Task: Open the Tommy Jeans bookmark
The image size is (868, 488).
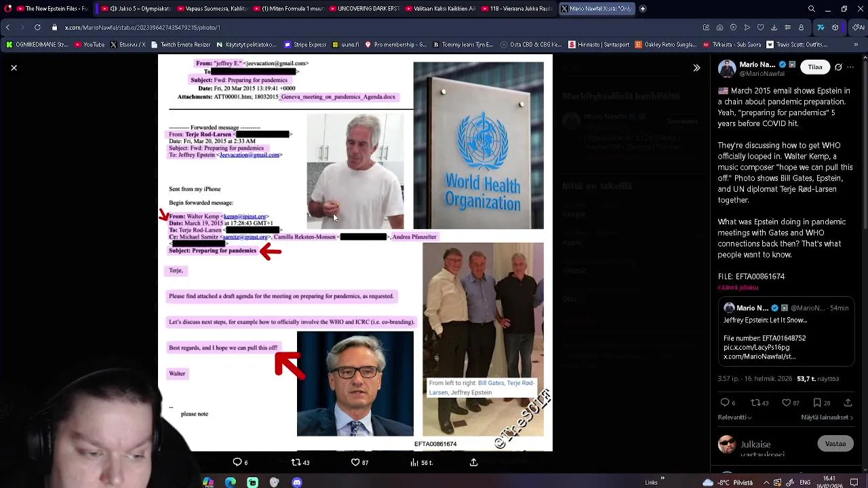Action: [463, 45]
